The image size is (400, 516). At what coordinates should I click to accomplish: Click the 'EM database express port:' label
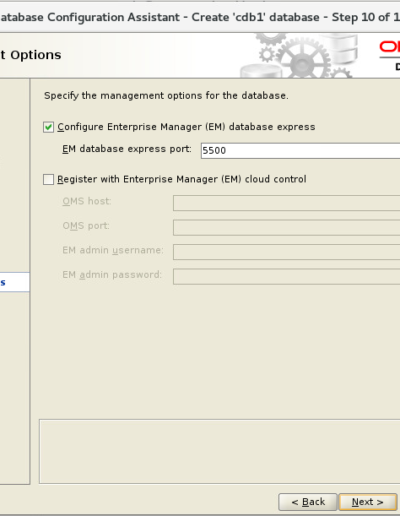pyautogui.click(x=127, y=149)
